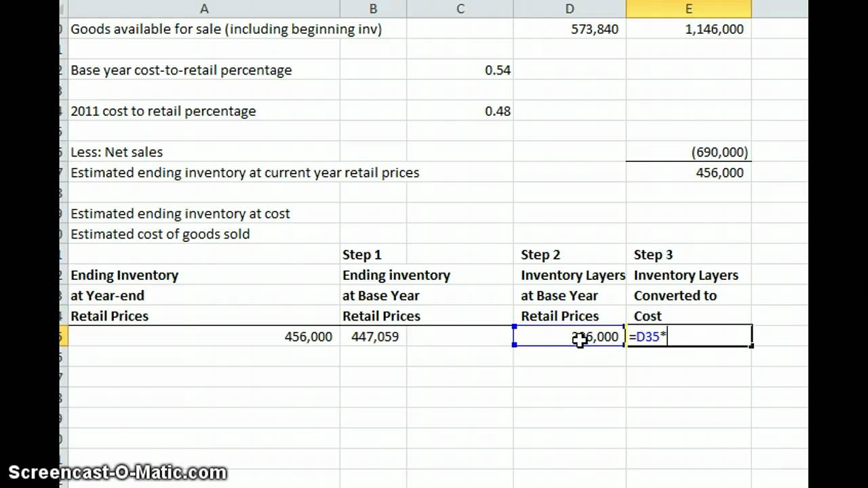This screenshot has height=488, width=868.
Task: Select highlighted column E header
Action: [688, 9]
